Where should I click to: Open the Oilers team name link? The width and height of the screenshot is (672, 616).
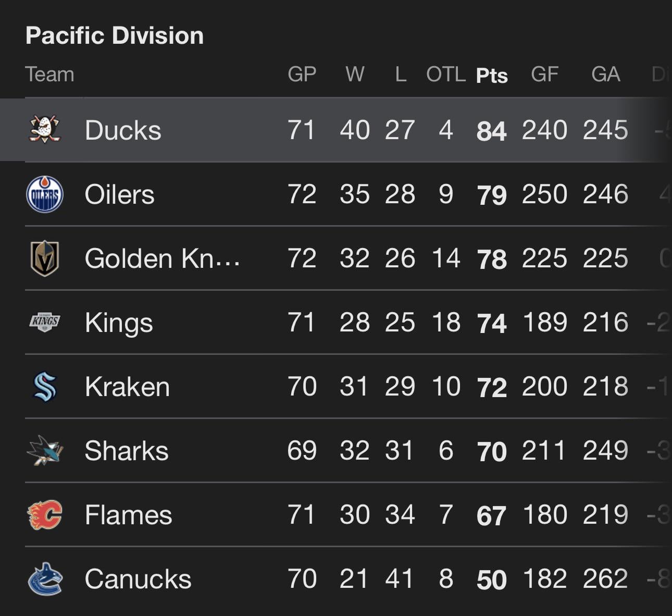(x=119, y=194)
